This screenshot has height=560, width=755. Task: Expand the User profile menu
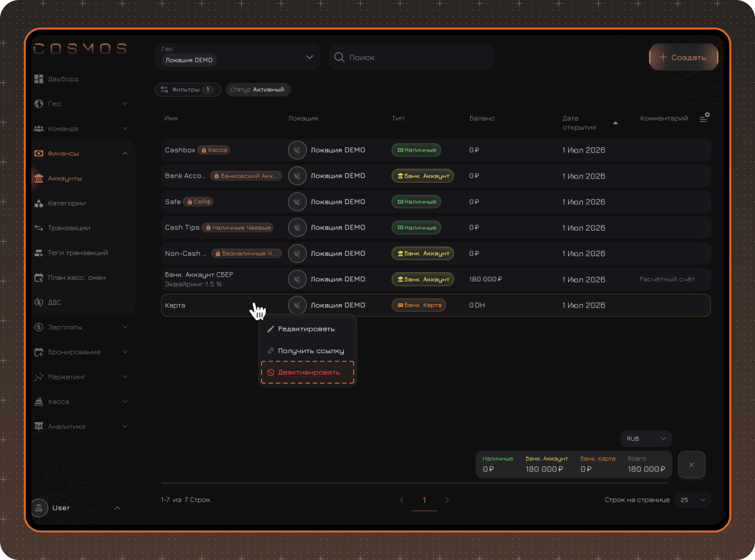tap(117, 508)
